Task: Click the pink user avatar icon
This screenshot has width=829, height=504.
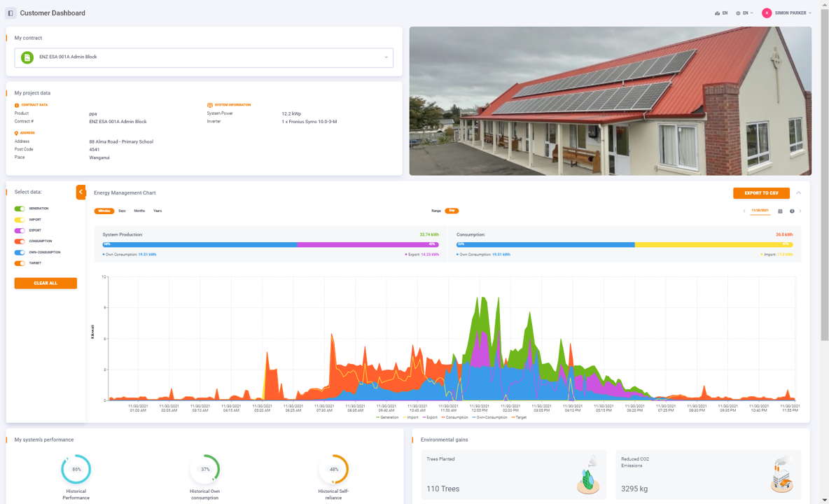Action: tap(767, 13)
